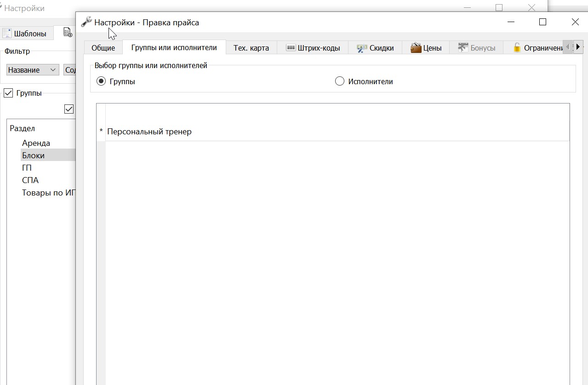The height and width of the screenshot is (385, 588).
Task: Open the Цены wallet tab
Action: click(x=426, y=48)
